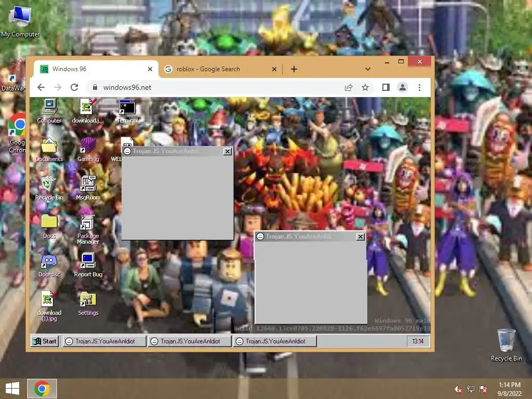Open the Windows 96 Settings icon

88,303
